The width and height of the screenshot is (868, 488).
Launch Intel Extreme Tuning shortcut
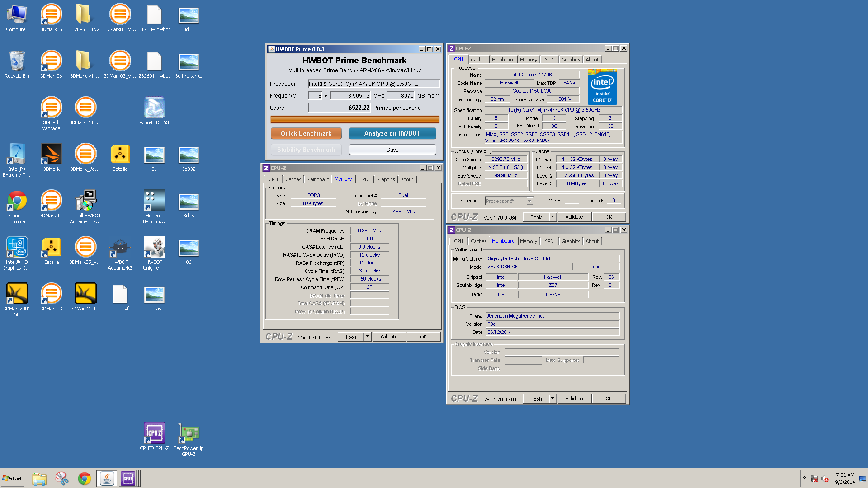[x=17, y=160]
